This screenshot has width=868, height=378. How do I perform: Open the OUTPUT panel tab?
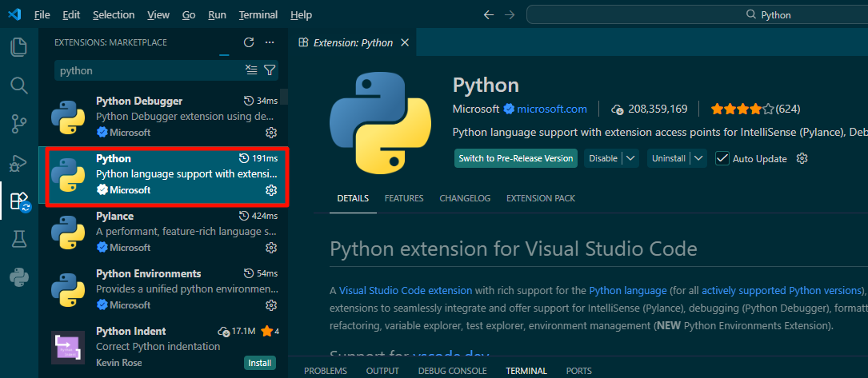point(382,371)
